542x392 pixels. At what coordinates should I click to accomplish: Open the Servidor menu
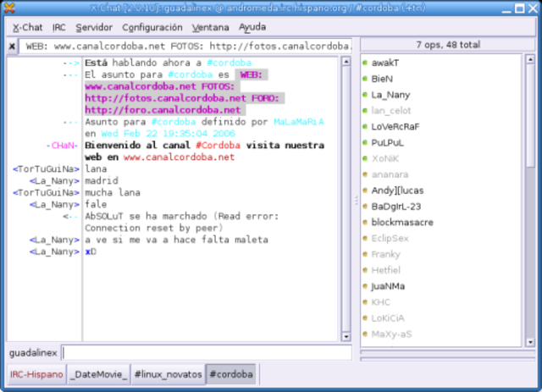point(94,27)
